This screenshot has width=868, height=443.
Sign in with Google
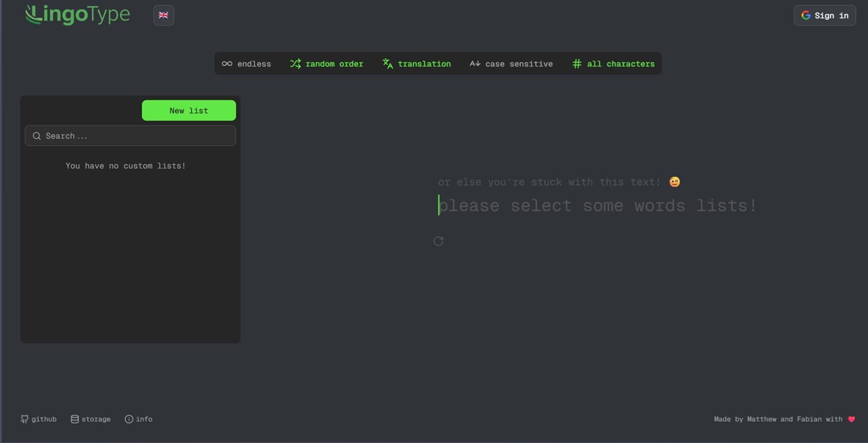pos(825,15)
